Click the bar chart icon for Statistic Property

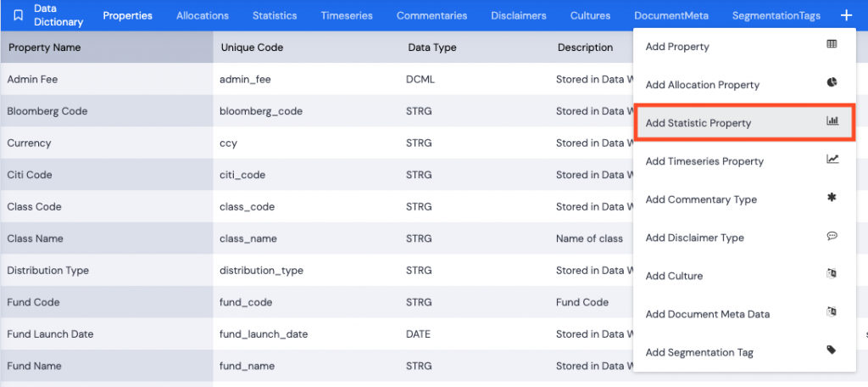click(832, 121)
